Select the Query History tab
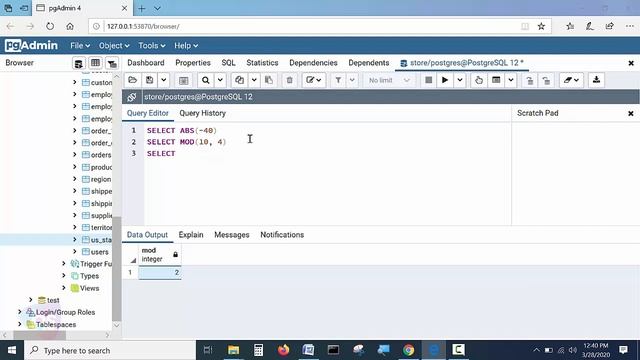The width and height of the screenshot is (640, 360). (x=202, y=113)
